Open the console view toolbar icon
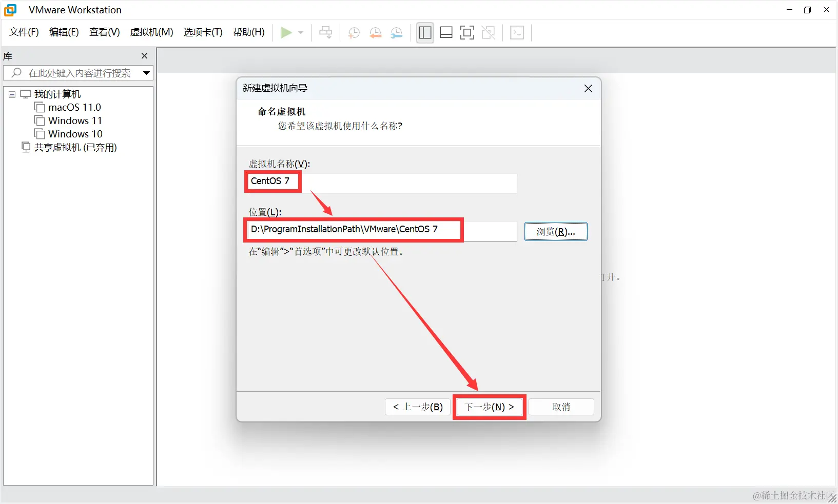838x504 pixels. [x=517, y=33]
